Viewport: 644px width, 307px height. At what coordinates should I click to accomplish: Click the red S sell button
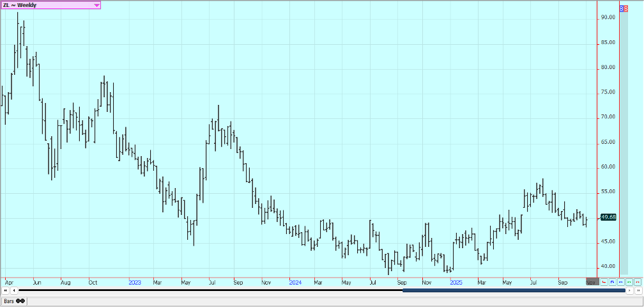point(625,9)
